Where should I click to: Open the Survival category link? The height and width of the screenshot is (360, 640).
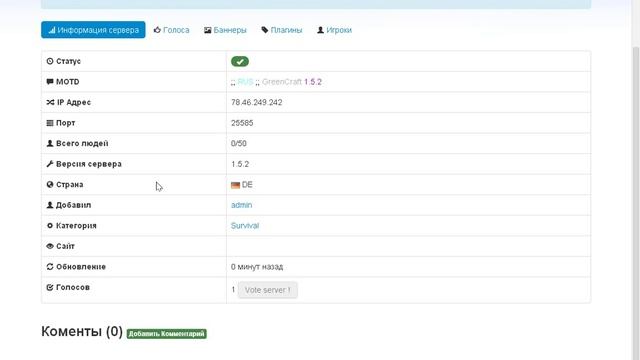pyautogui.click(x=245, y=225)
